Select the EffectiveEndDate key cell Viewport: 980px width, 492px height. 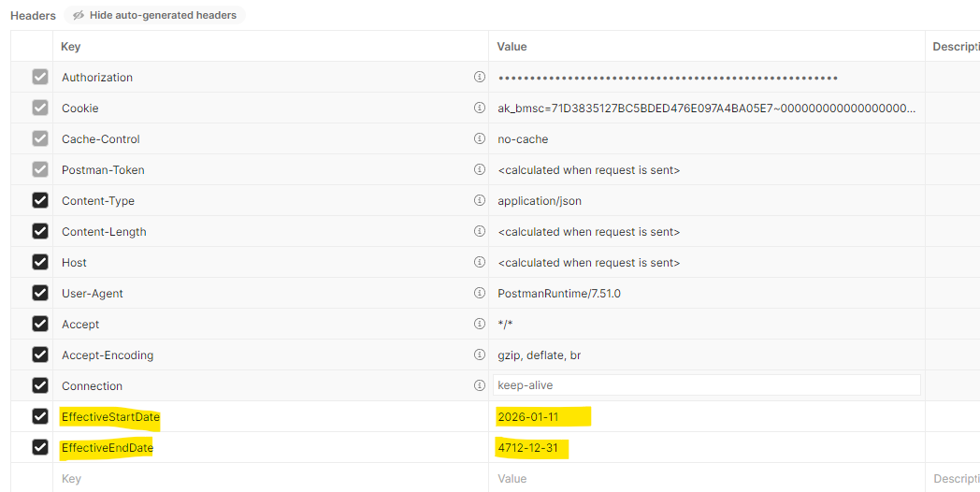270,447
